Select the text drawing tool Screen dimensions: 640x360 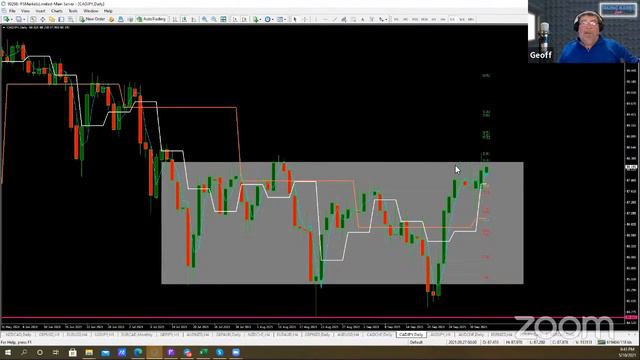[363, 19]
